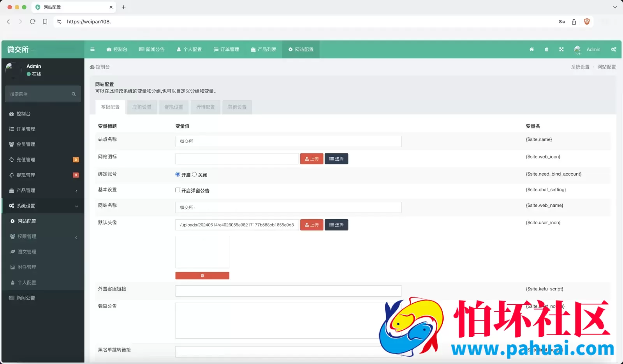Focus the 外置客服链接 input field
The width and height of the screenshot is (623, 364).
coord(288,291)
